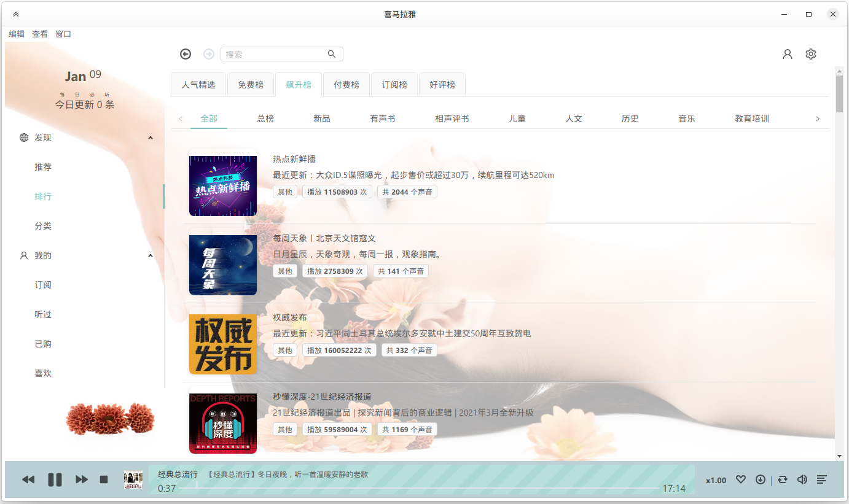Toggle the heart favorite for the current track
This screenshot has width=849, height=504.
(x=741, y=479)
